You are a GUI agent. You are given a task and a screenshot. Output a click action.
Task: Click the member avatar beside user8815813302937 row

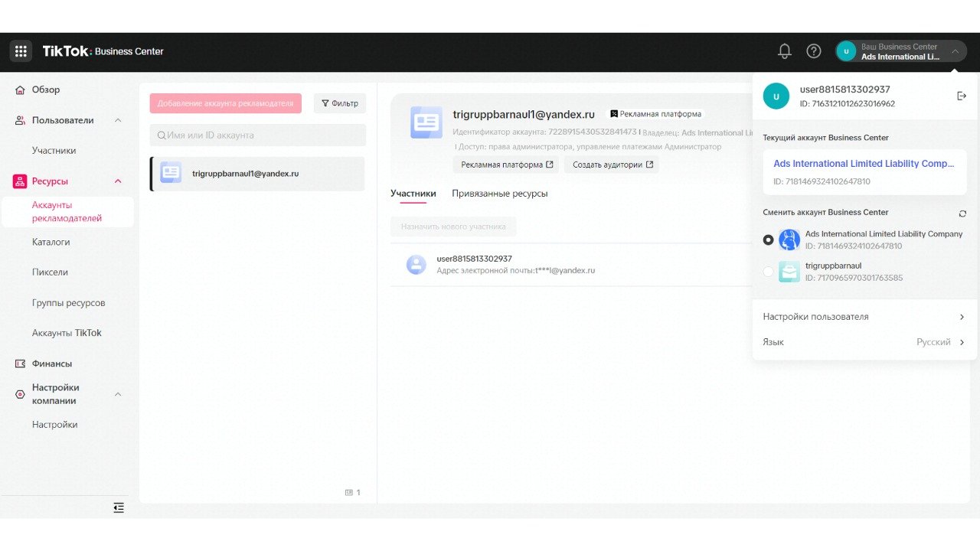pyautogui.click(x=416, y=265)
